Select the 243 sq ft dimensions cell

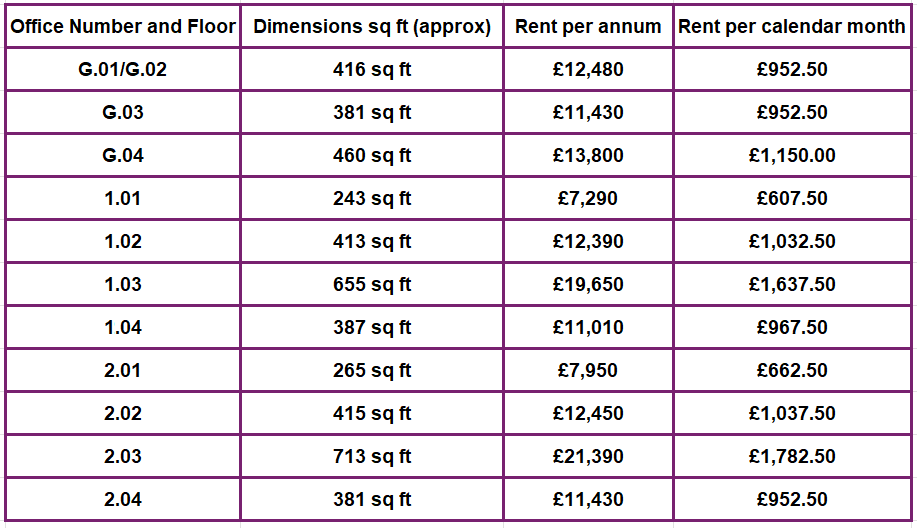[x=372, y=199]
